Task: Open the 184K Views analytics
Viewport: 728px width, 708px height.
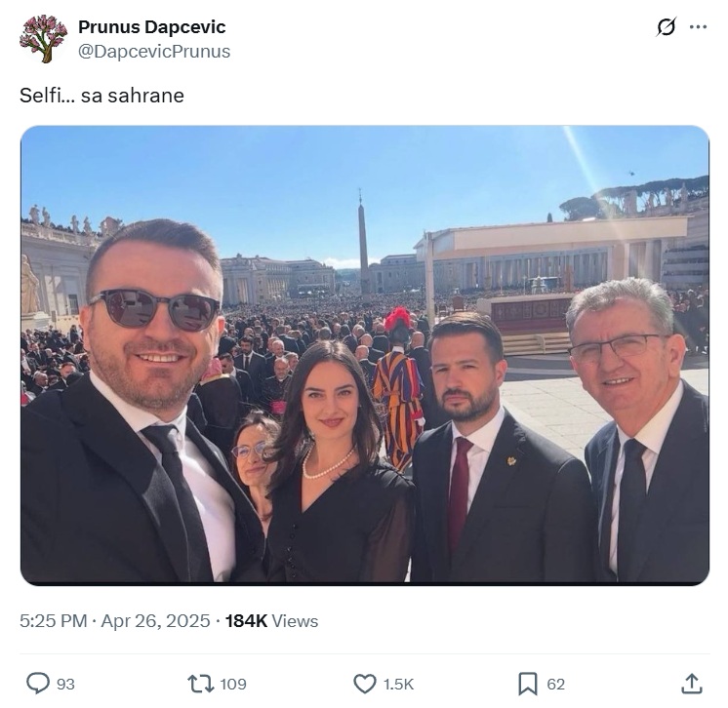Action: [x=271, y=621]
